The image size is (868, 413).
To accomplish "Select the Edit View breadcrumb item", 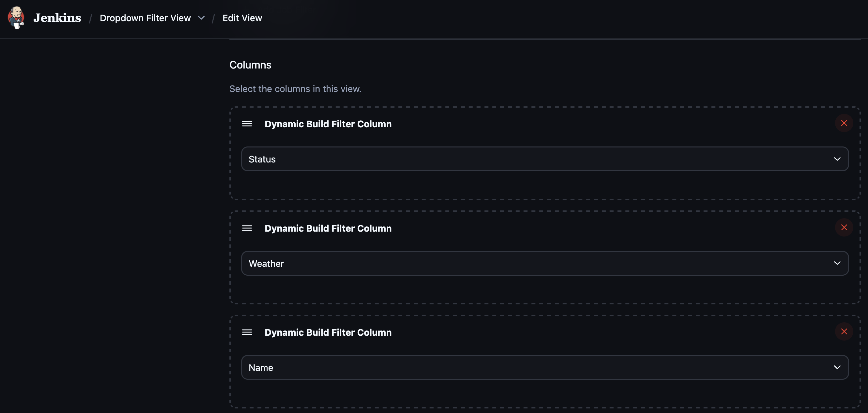I will tap(242, 18).
